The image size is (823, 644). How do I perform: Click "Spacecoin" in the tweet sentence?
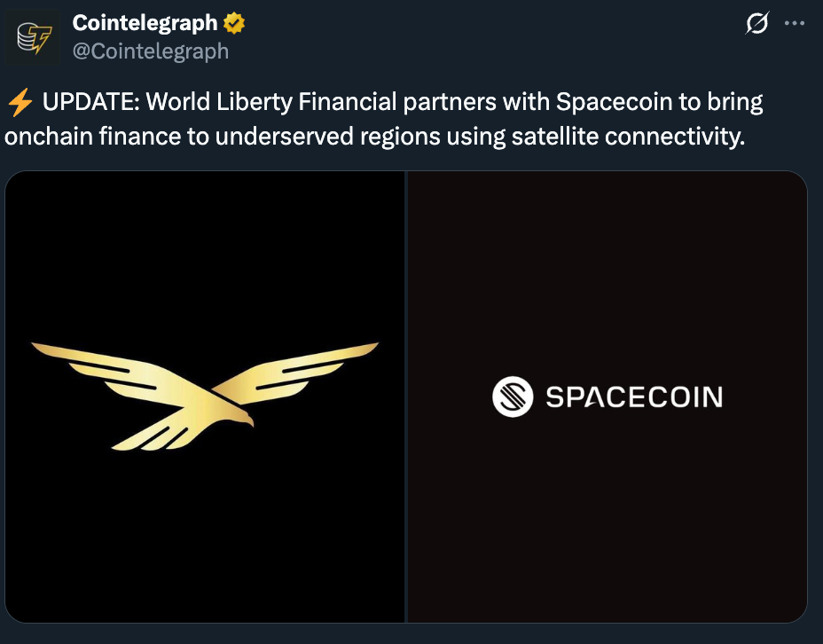[x=615, y=103]
